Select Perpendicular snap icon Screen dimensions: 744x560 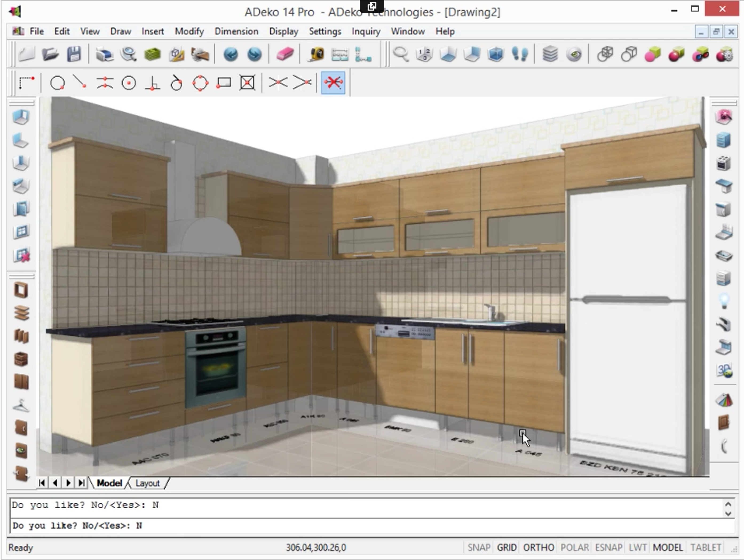click(x=152, y=83)
